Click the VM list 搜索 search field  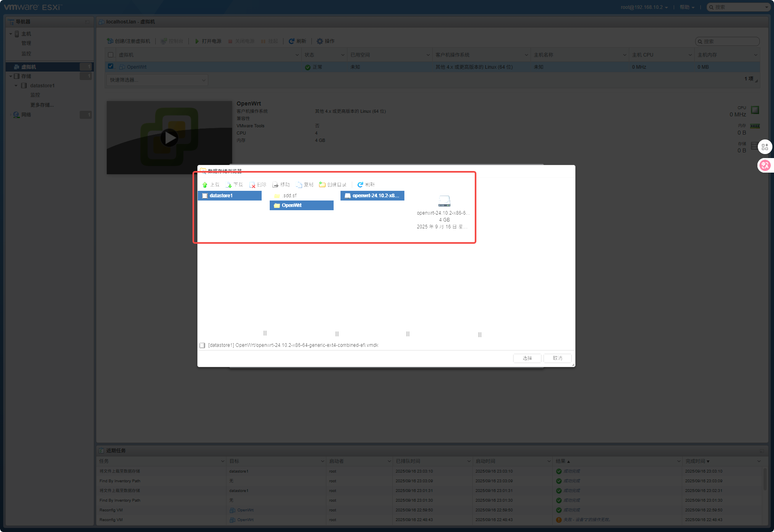coord(727,41)
